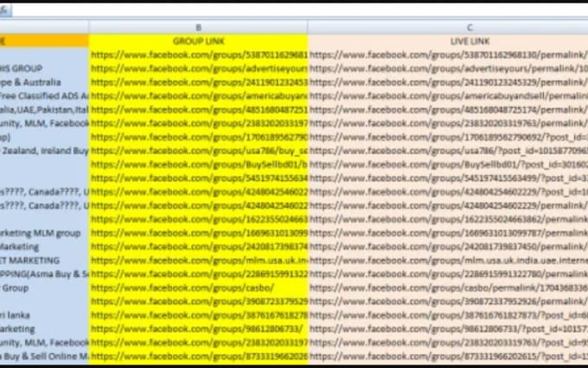This screenshot has height=368, width=588.
Task: Open group link ending 3908723379529
Action: [198, 301]
